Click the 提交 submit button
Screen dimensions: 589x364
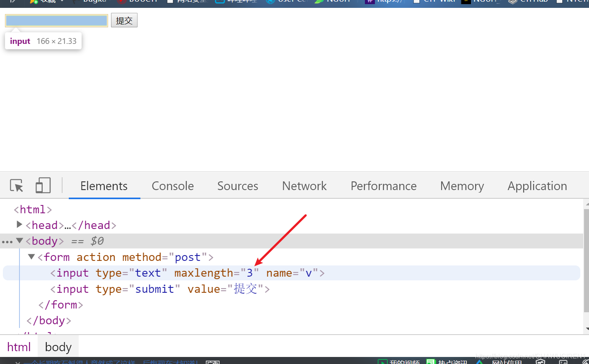(x=124, y=20)
